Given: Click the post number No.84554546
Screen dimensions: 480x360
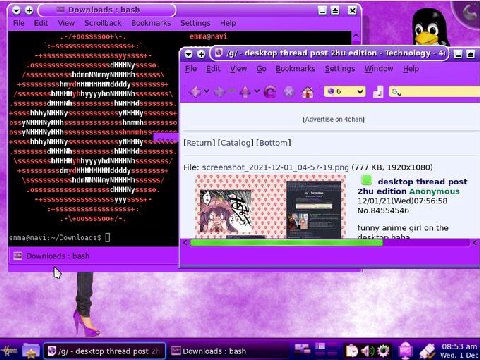Looking at the screenshot, I should (383, 210).
